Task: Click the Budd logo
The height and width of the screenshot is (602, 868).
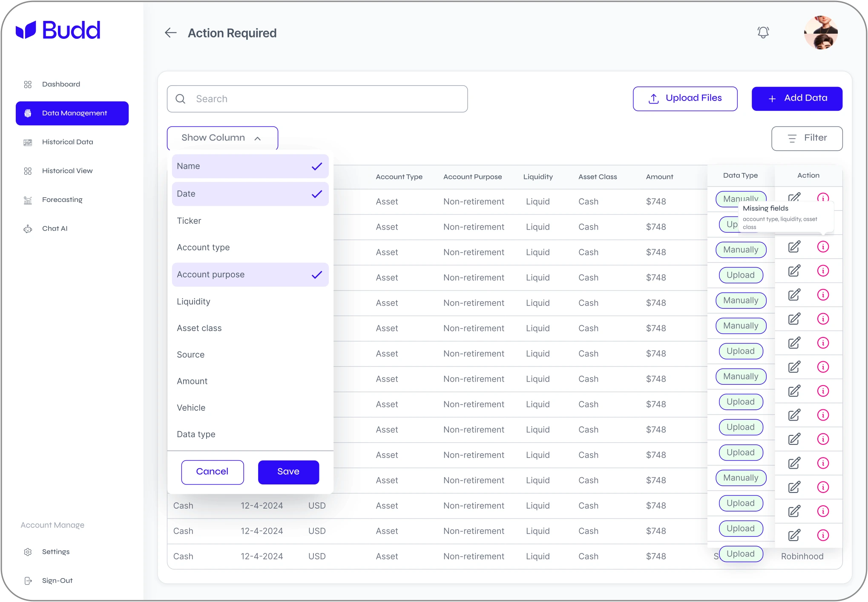Action: coord(58,30)
